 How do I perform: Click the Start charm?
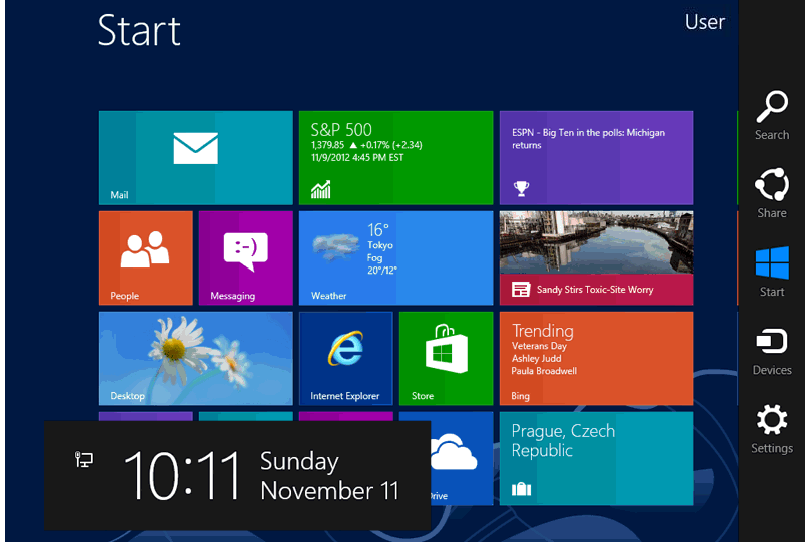point(772,272)
